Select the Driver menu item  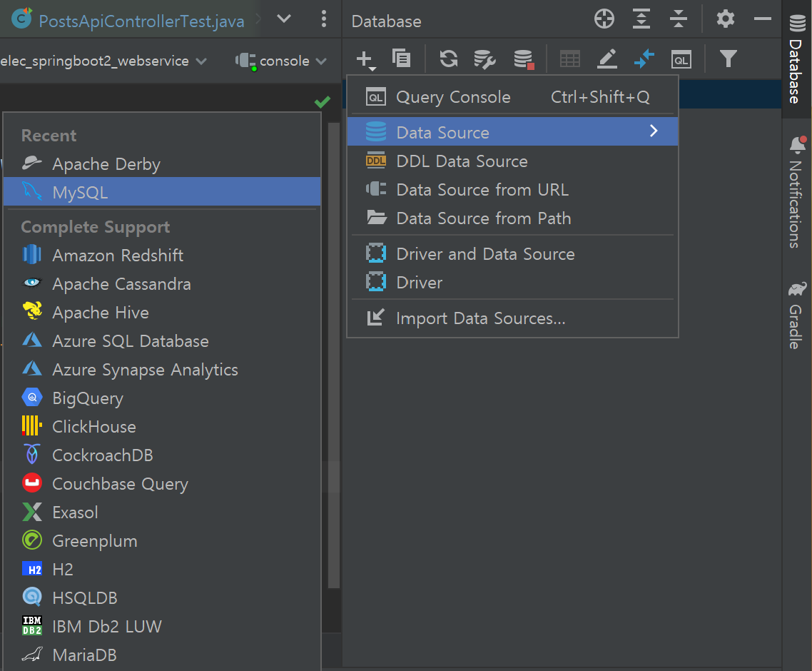click(x=512, y=283)
